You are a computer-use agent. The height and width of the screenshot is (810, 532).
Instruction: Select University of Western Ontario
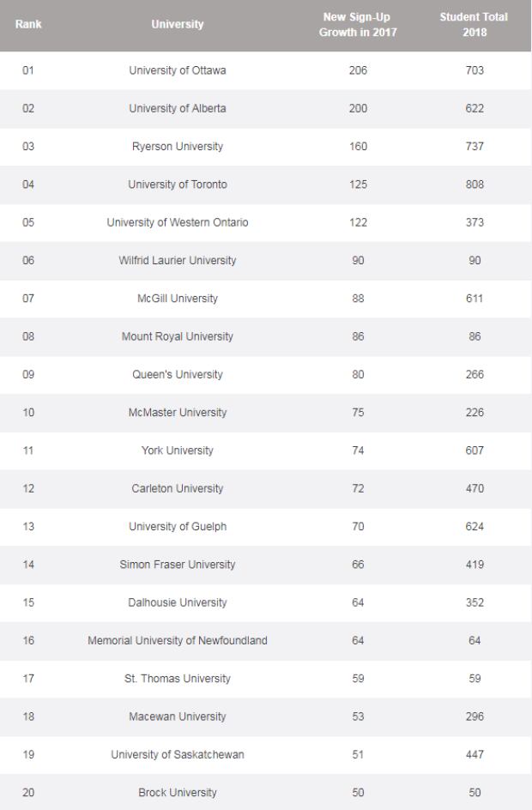(x=177, y=222)
